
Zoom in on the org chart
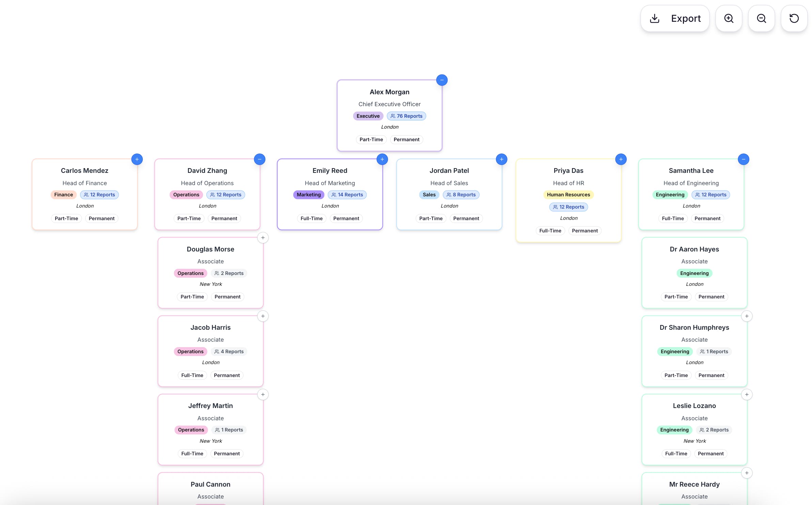(x=729, y=18)
